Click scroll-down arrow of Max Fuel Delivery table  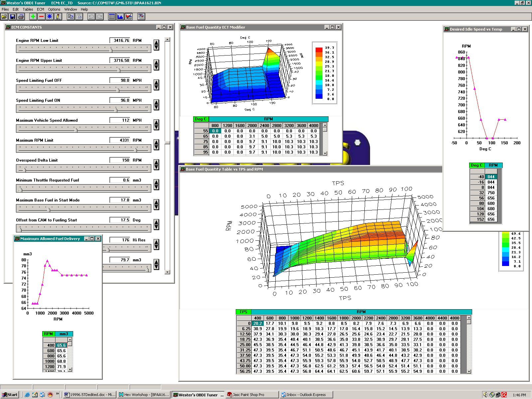click(70, 369)
